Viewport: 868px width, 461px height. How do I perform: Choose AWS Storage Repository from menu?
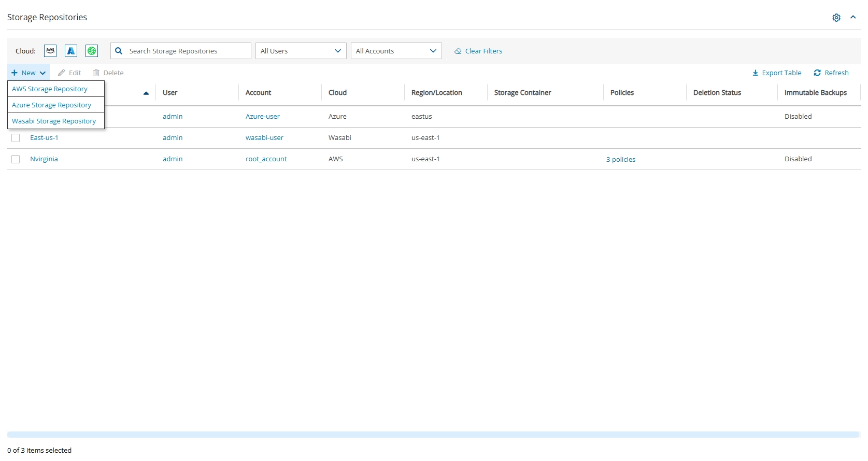coord(50,89)
